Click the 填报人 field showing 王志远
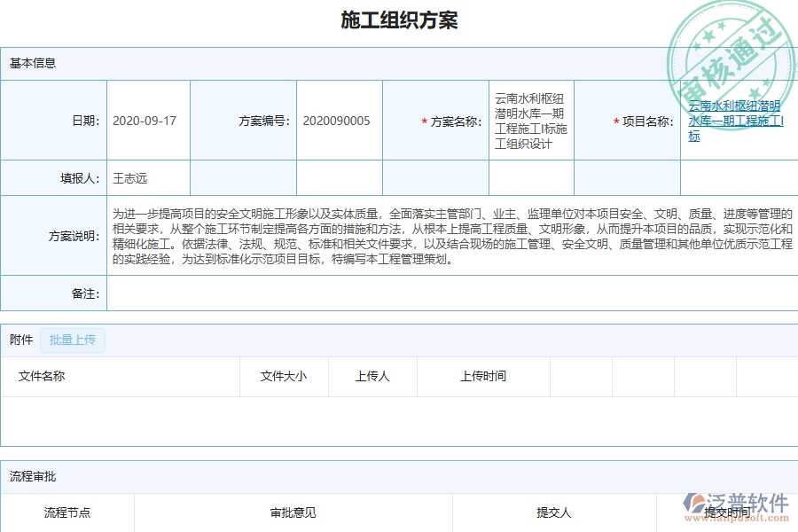 tap(133, 177)
